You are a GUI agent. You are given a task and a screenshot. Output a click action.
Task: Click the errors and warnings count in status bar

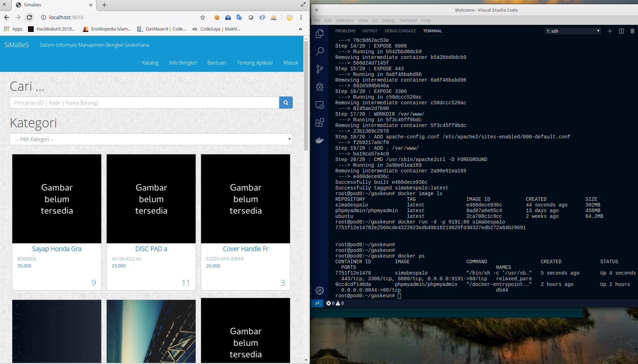tap(335, 303)
